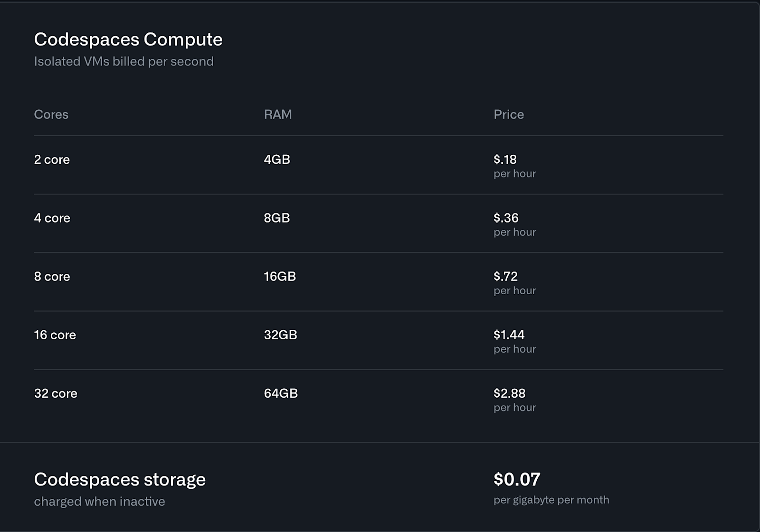Select the 32 core row label

coord(55,393)
